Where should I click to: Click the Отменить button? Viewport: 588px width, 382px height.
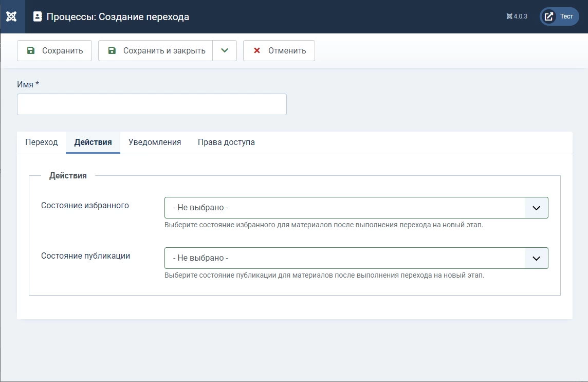pos(279,51)
